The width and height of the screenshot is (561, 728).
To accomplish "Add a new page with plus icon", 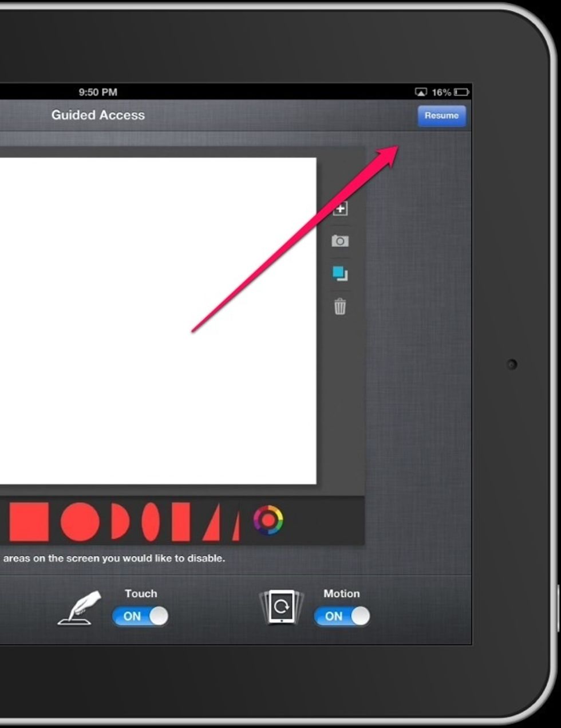I will 340,208.
